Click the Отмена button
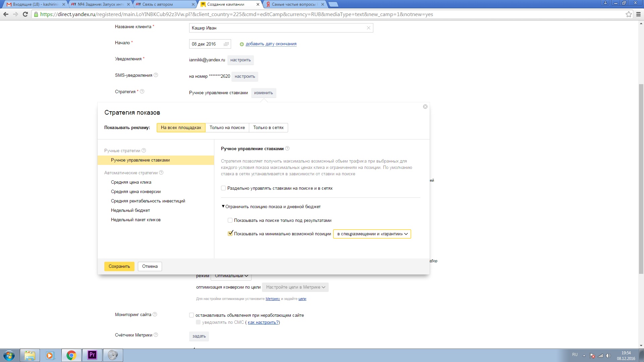Screen dimensions: 644x362 point(150,266)
